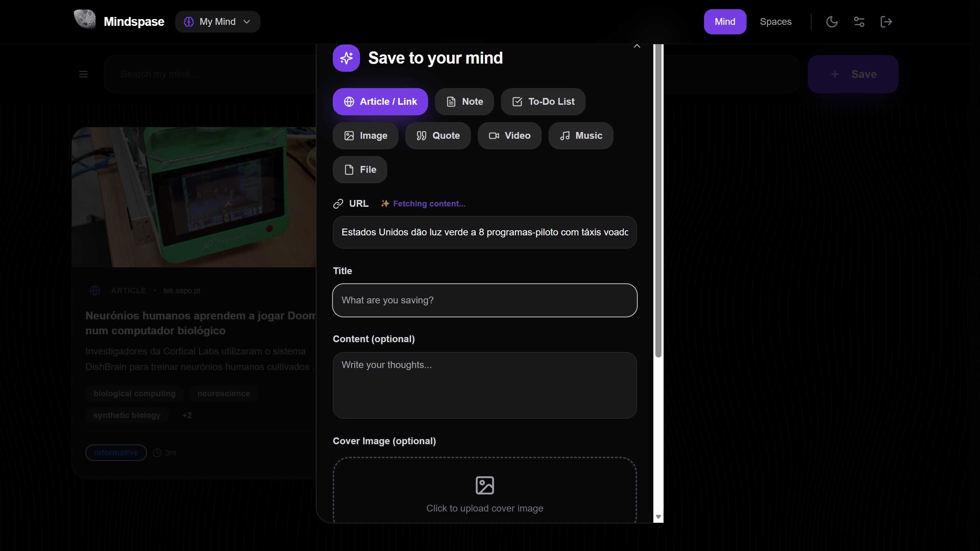
Task: Collapse the Save dialog with the chevron
Action: click(637, 46)
